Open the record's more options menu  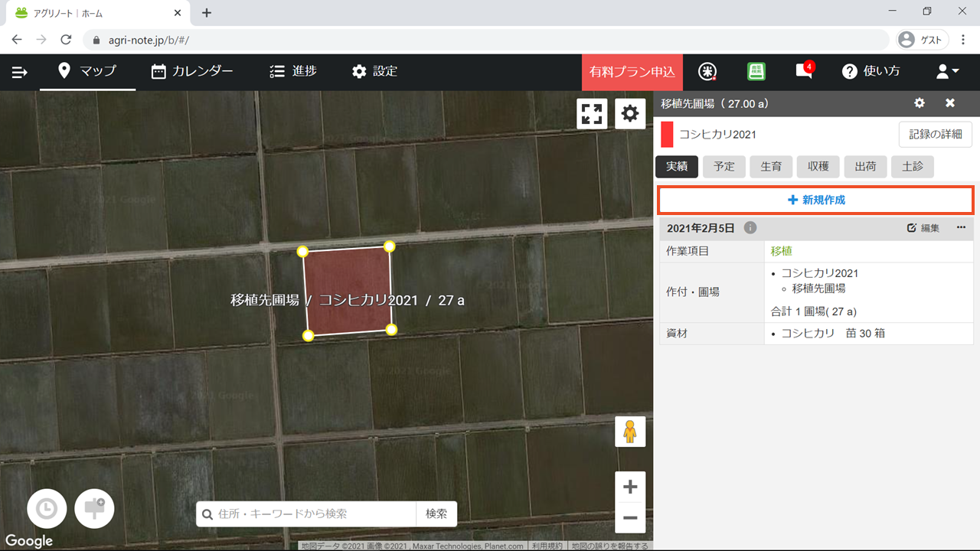(x=961, y=228)
